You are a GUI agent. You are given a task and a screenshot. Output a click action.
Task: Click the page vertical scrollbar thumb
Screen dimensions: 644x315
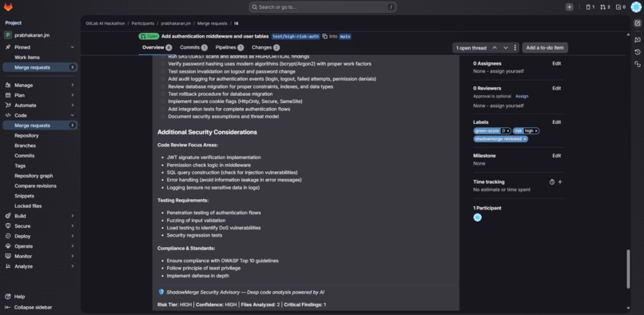pos(628,269)
